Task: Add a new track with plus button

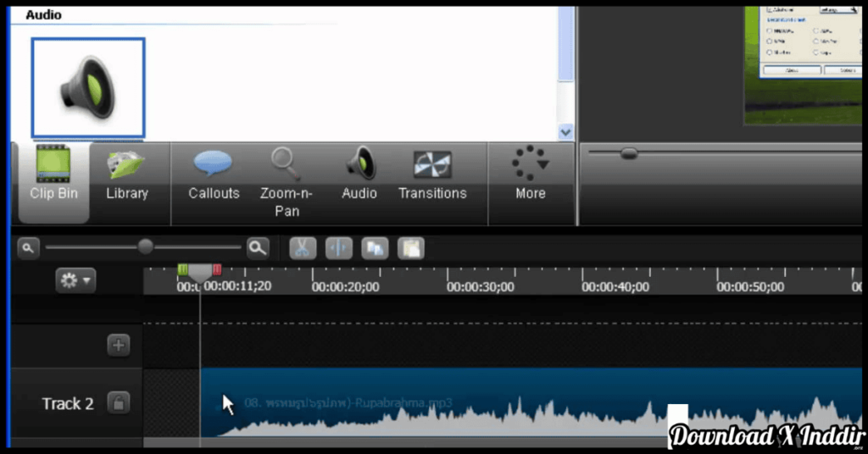Action: pyautogui.click(x=119, y=345)
